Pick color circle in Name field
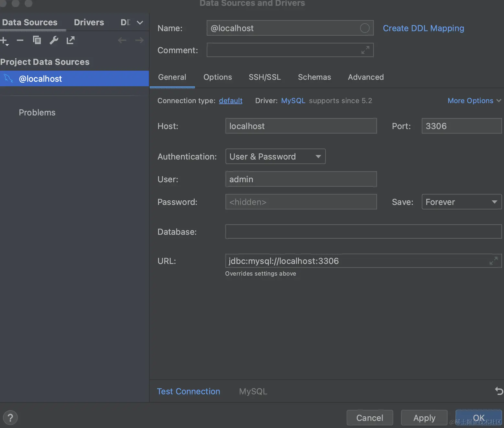The width and height of the screenshot is (504, 428). click(x=365, y=28)
